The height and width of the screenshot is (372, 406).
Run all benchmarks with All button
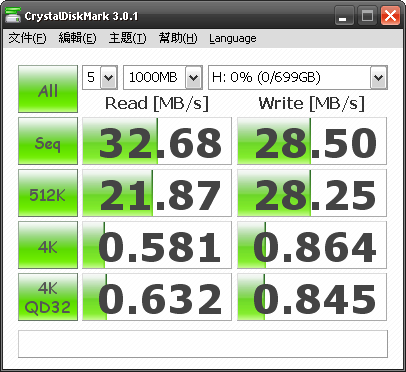(48, 89)
